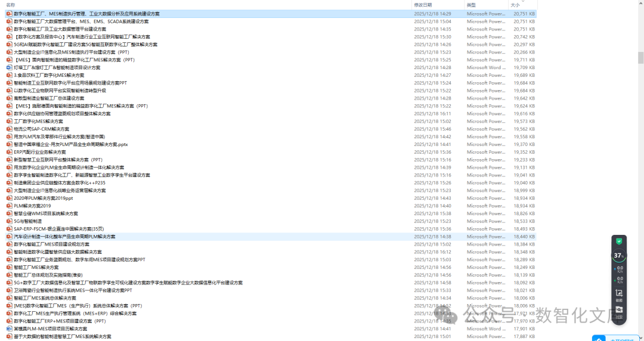Click the PowerPoint icon beside '智能工厂总体规划及实施指南(淮安)'
The height and width of the screenshot is (341, 644).
(x=9, y=275)
